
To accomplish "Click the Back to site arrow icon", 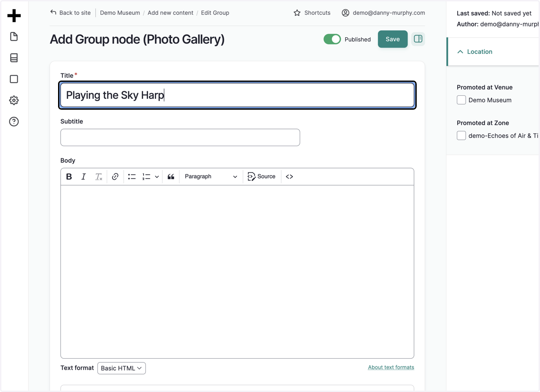I will click(x=54, y=13).
